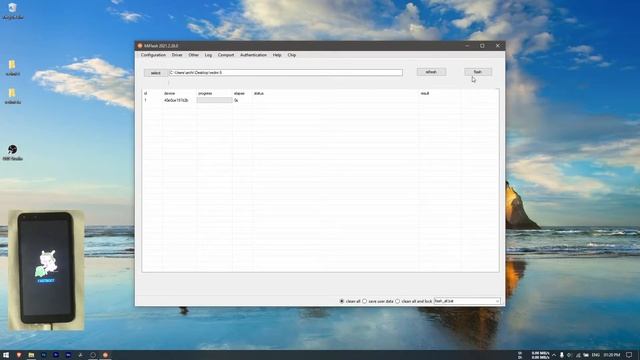Click the second blue round taskbar icon
The width and height of the screenshot is (640, 360).
point(56,355)
